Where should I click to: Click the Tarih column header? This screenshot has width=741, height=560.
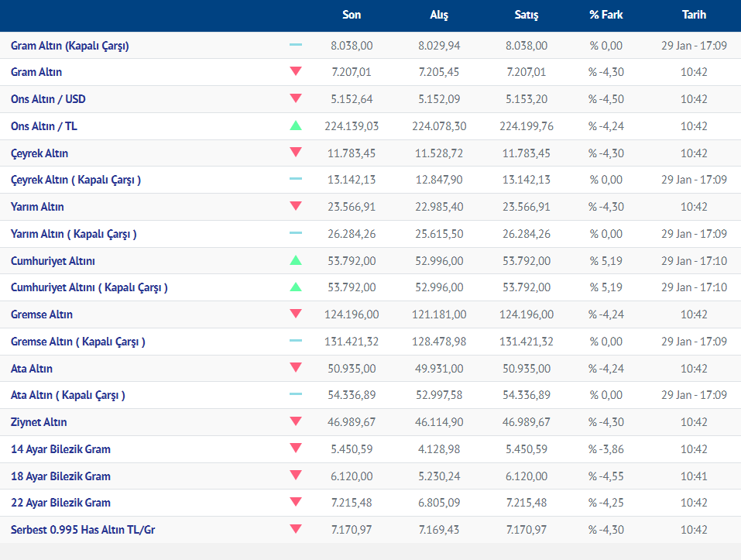pyautogui.click(x=694, y=15)
